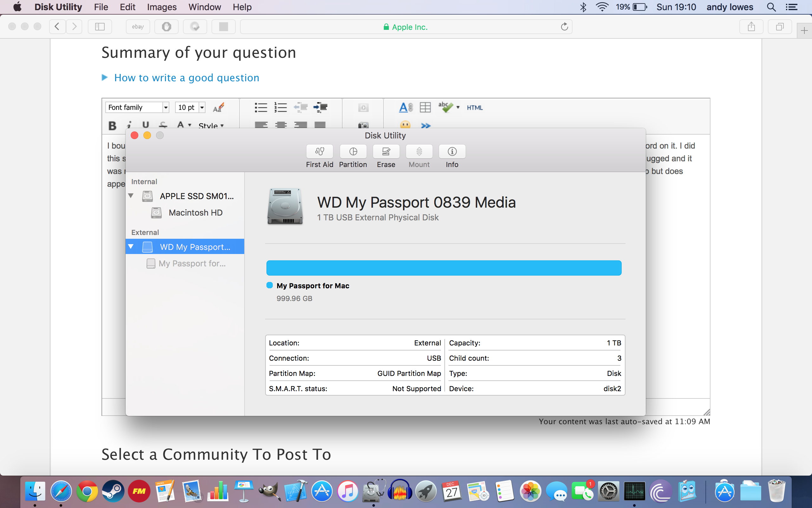Click the blue disk usage bar
812x508 pixels.
(443, 268)
